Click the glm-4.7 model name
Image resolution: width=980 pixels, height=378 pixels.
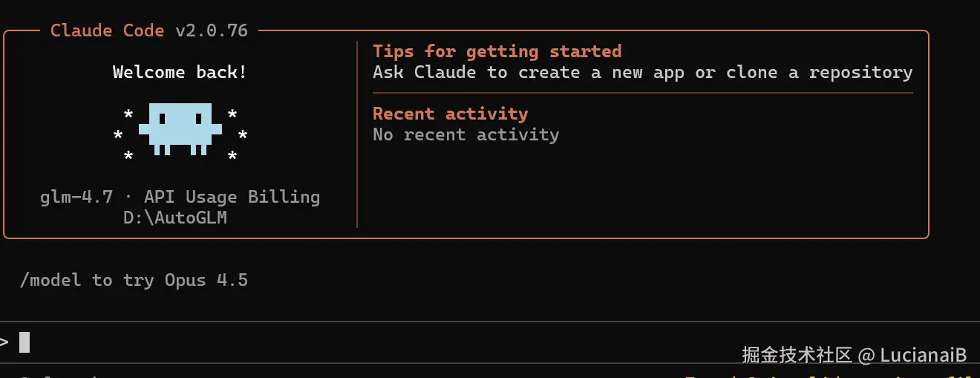[x=76, y=197]
